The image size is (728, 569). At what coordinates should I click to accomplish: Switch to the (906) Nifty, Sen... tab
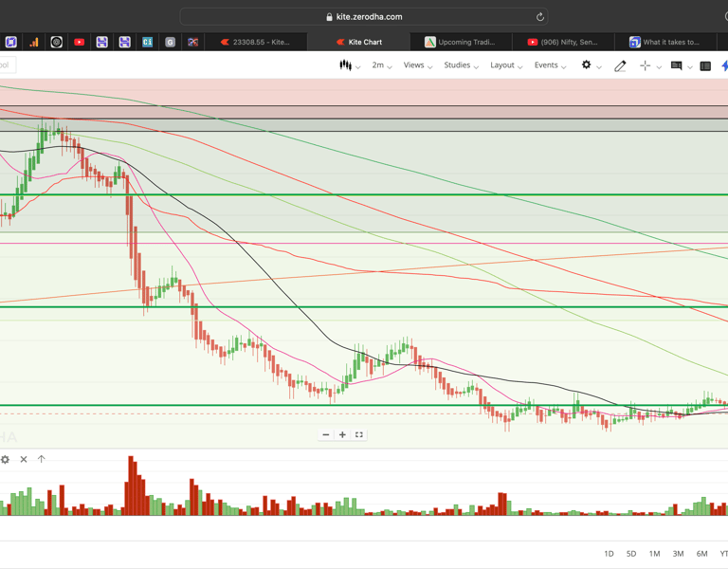[563, 43]
